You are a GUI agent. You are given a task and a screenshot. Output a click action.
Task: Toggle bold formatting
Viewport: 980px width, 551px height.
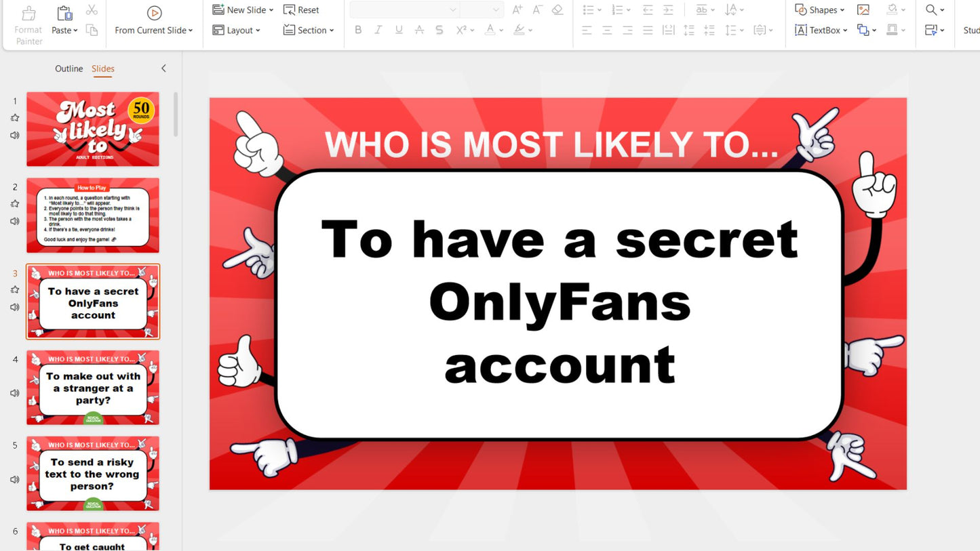tap(358, 30)
